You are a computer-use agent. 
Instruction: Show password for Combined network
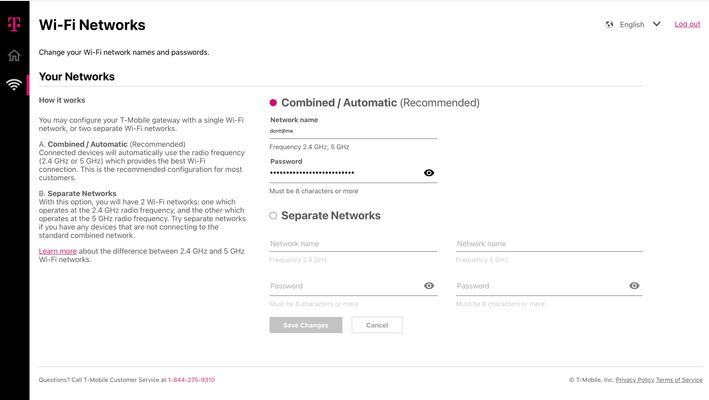[429, 173]
